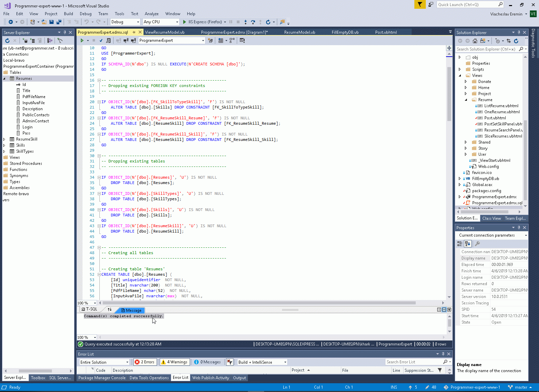Viewport: 539px width, 392px height.
Task: Toggle horizontal split layout of results pane
Action: click(444, 309)
